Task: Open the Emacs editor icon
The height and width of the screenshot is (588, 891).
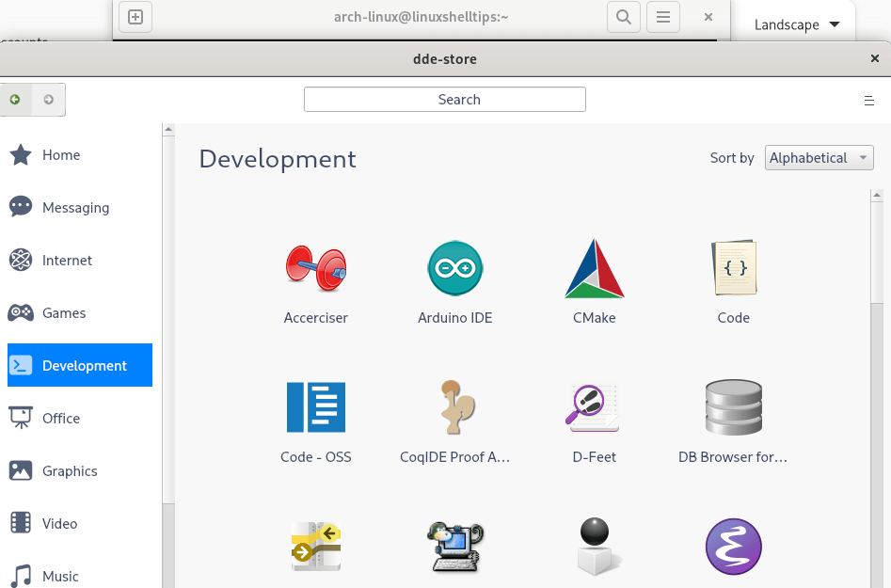Action: pyautogui.click(x=733, y=546)
